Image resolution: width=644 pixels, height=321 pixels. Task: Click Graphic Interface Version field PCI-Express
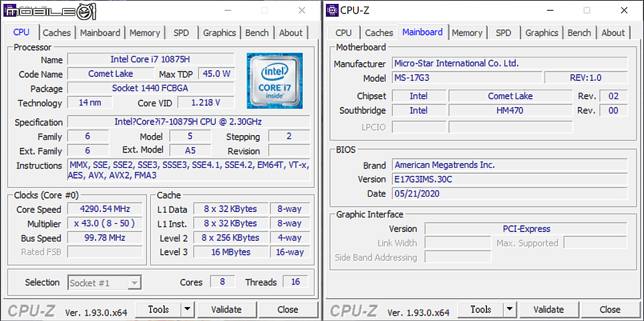(526, 229)
